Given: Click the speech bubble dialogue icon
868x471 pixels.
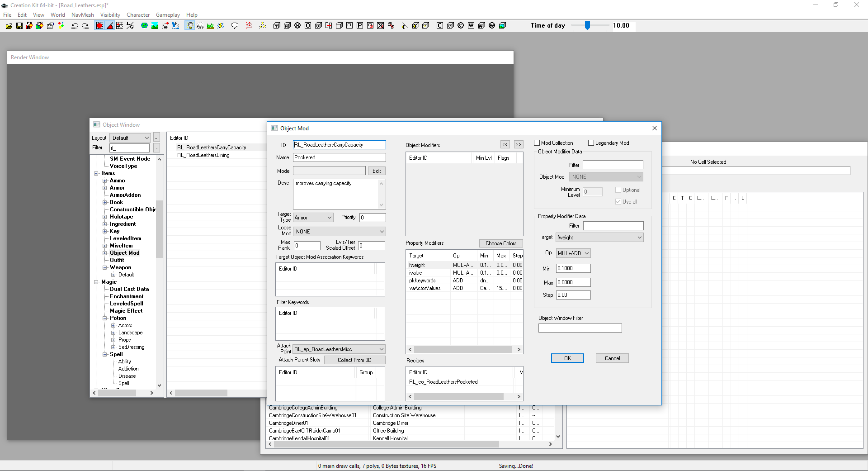Looking at the screenshot, I should point(234,26).
